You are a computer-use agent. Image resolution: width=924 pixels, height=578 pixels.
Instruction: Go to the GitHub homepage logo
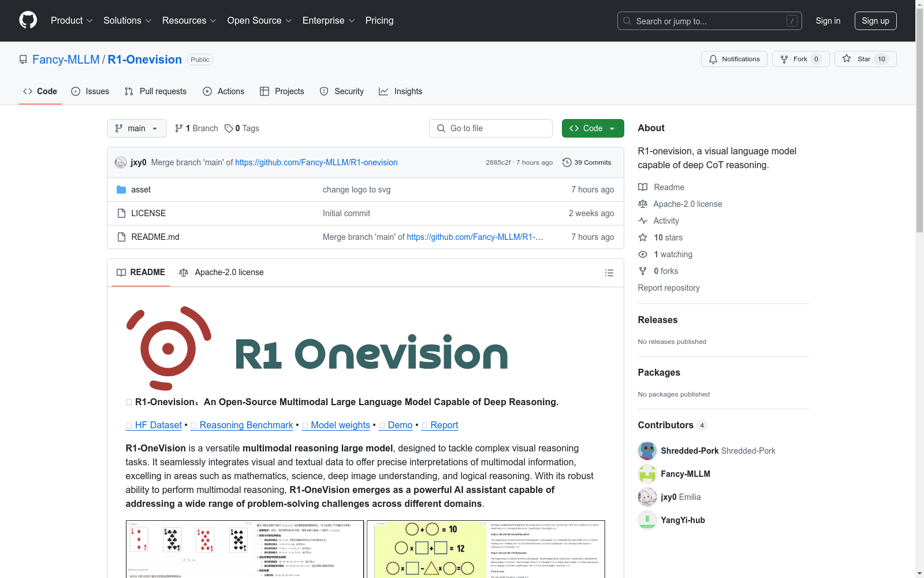(x=28, y=20)
